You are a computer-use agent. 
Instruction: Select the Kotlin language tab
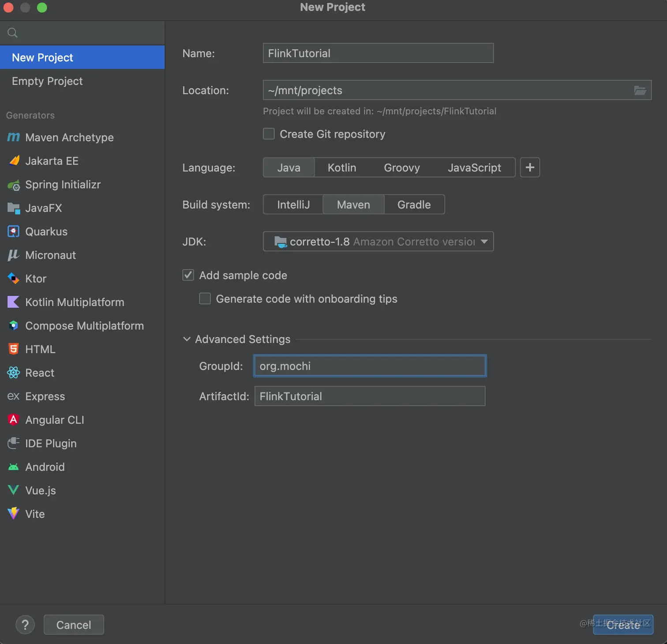coord(341,167)
